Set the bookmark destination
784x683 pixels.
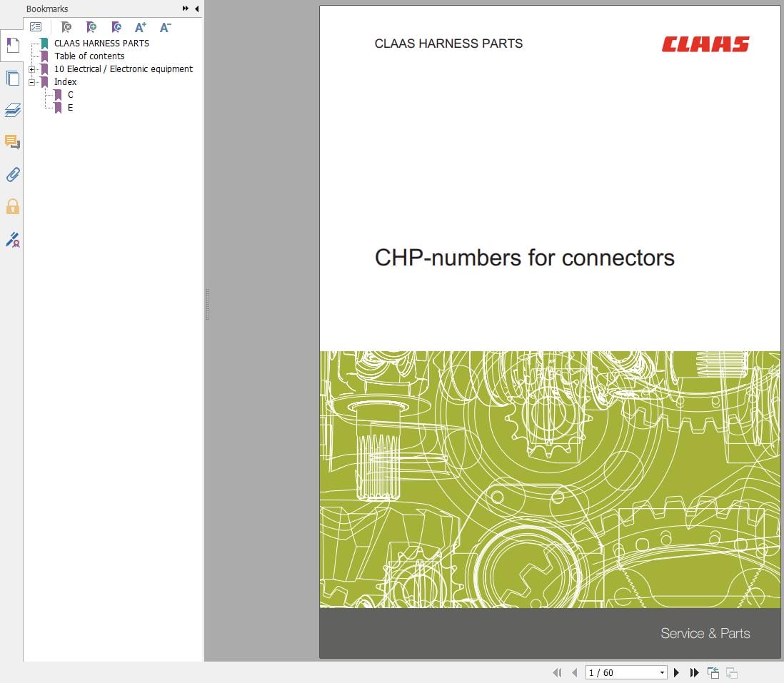[116, 27]
